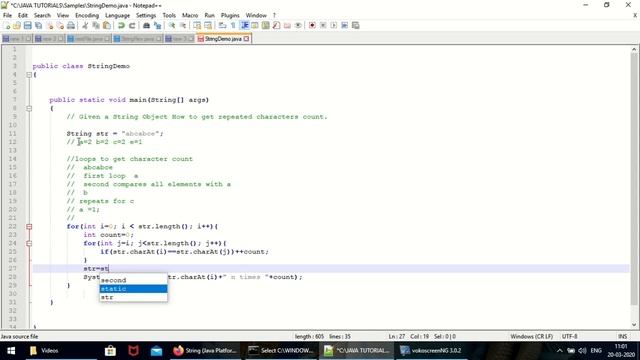Open the Language menu
The width and height of the screenshot is (640, 360).
click(118, 15)
